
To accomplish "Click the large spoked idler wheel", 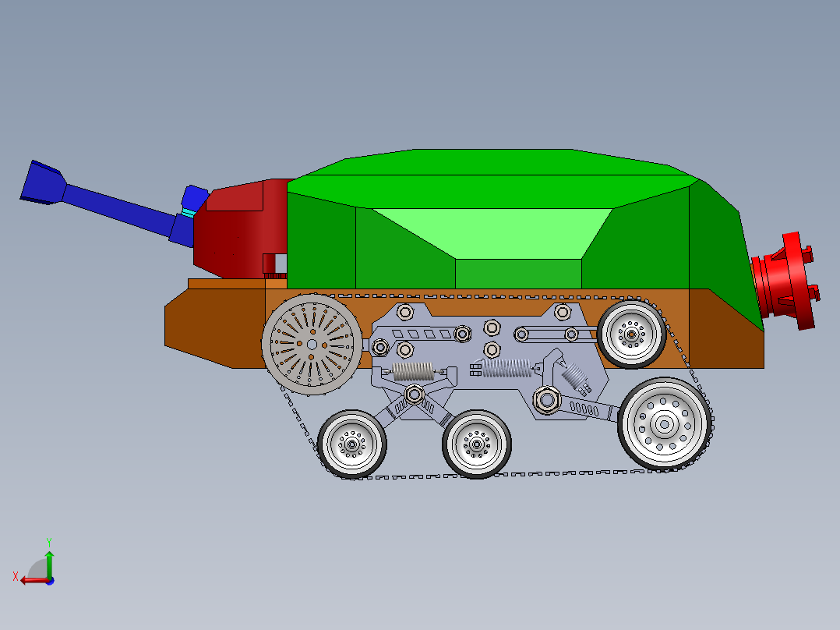I will (x=312, y=343).
